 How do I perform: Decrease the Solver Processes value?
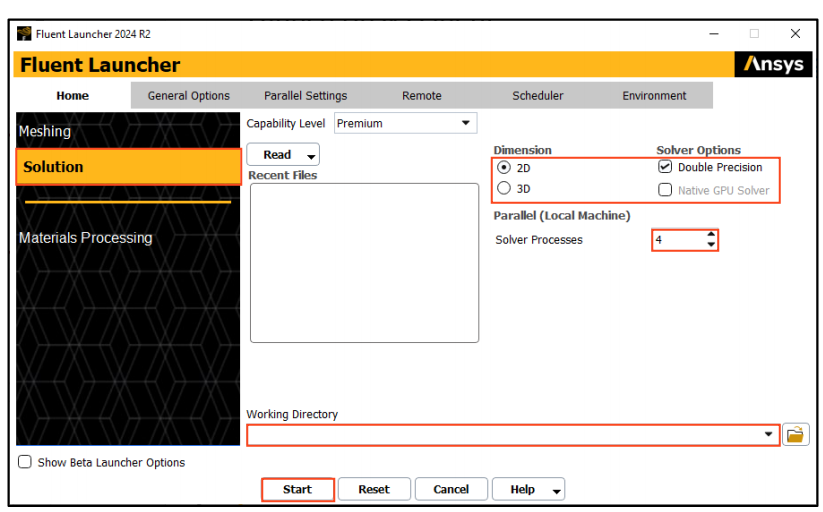pos(711,245)
